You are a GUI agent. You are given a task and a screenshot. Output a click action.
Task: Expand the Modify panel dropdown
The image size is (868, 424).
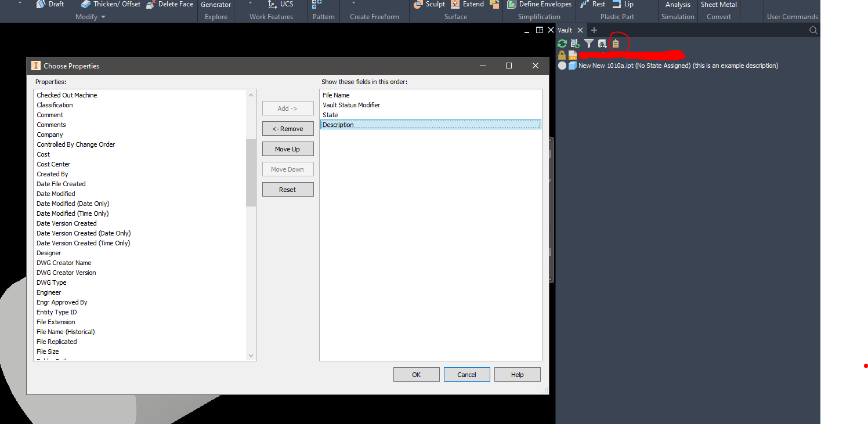click(x=90, y=16)
